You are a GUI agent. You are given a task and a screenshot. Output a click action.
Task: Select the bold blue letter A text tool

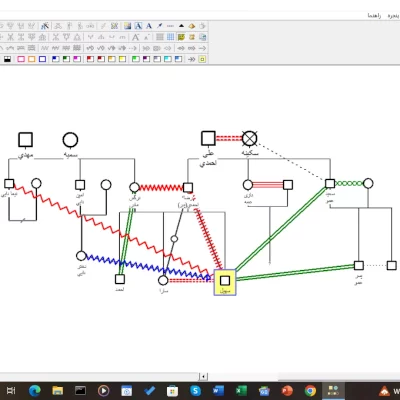[x=149, y=26]
